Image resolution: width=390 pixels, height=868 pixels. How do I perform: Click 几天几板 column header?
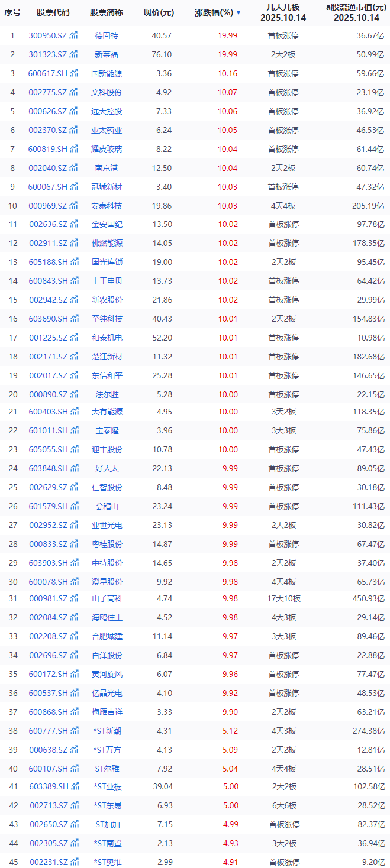[283, 12]
